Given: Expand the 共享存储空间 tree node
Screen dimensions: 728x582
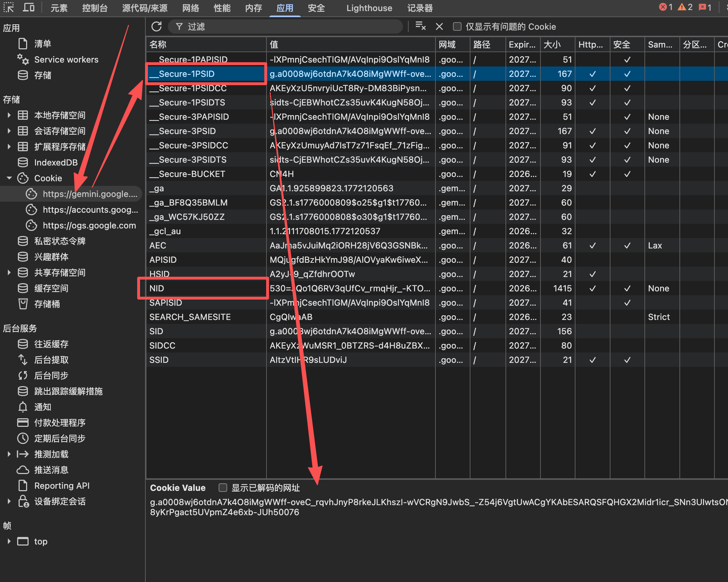Looking at the screenshot, I should [x=9, y=273].
